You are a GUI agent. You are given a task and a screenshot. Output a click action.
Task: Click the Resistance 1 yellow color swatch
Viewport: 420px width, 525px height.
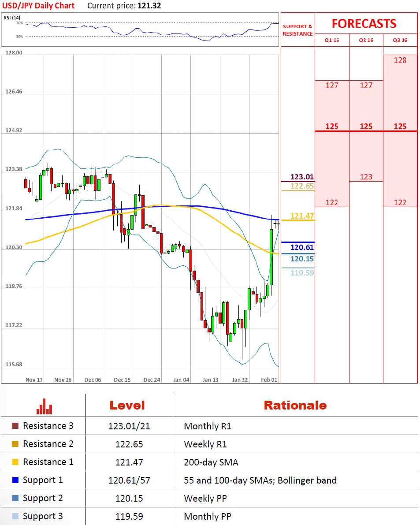click(x=15, y=462)
